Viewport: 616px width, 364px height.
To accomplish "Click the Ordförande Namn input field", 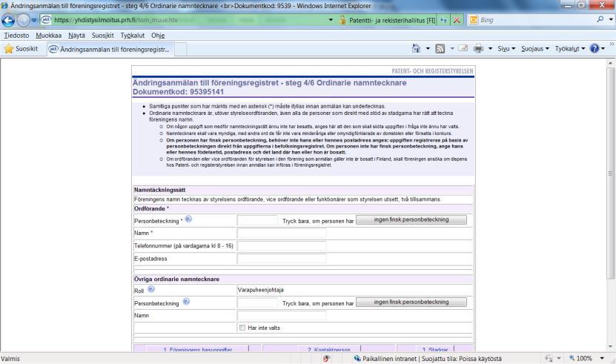I will [x=282, y=233].
